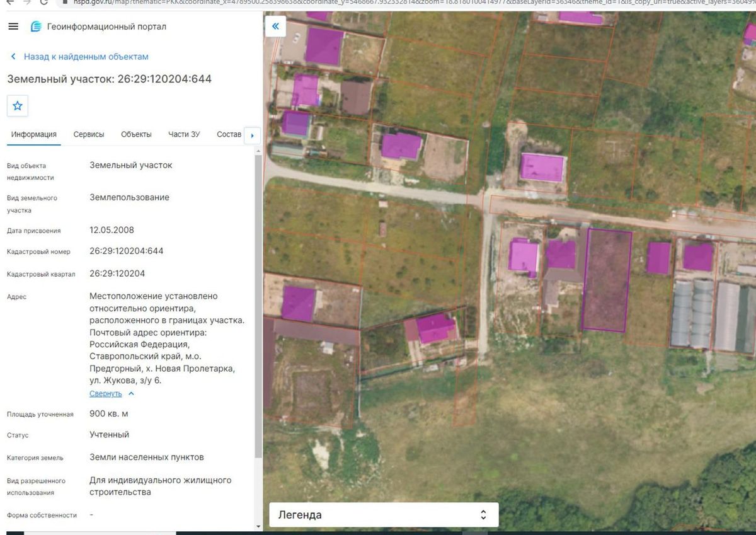Click the date value 12.05.2008
This screenshot has height=535, width=756.
112,230
